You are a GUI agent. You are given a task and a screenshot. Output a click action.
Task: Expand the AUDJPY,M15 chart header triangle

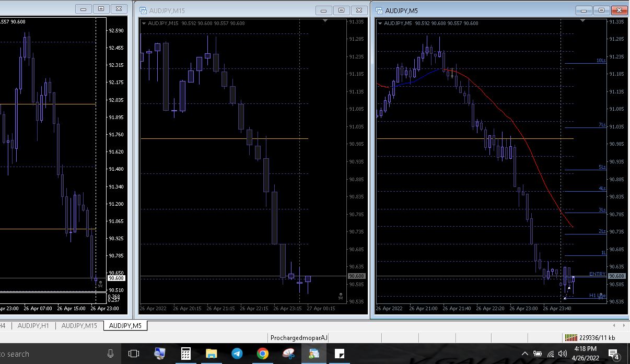(x=144, y=23)
